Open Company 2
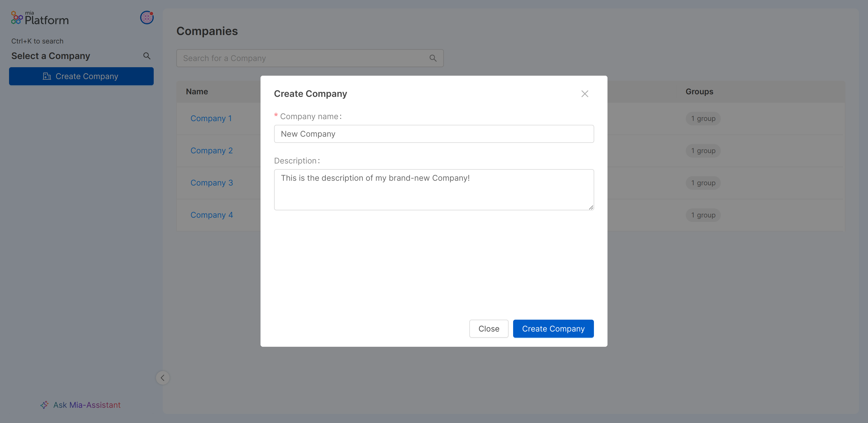The width and height of the screenshot is (868, 423). tap(211, 151)
